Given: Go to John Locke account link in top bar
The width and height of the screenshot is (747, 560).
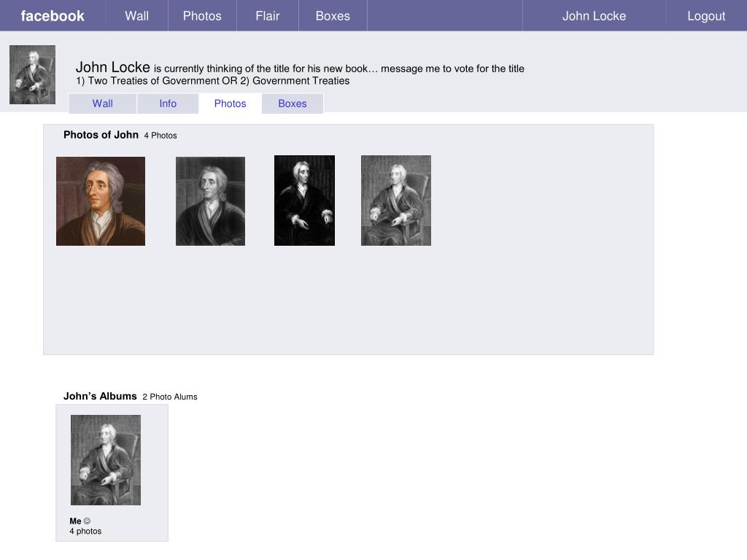Looking at the screenshot, I should pos(594,16).
